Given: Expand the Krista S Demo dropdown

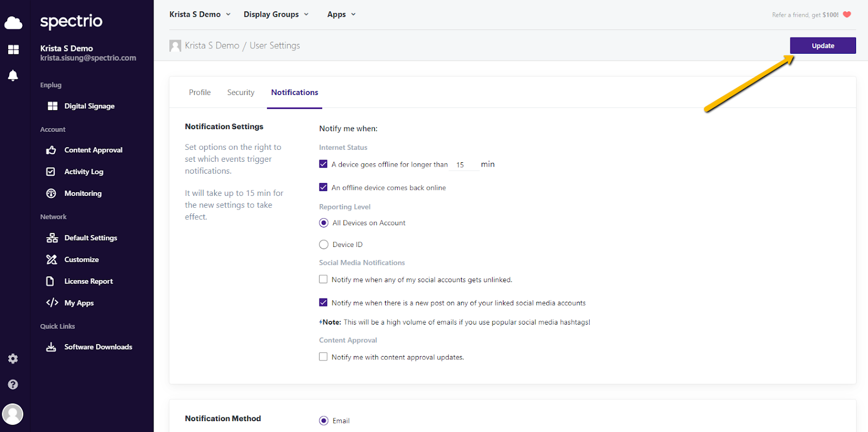Looking at the screenshot, I should pos(200,15).
